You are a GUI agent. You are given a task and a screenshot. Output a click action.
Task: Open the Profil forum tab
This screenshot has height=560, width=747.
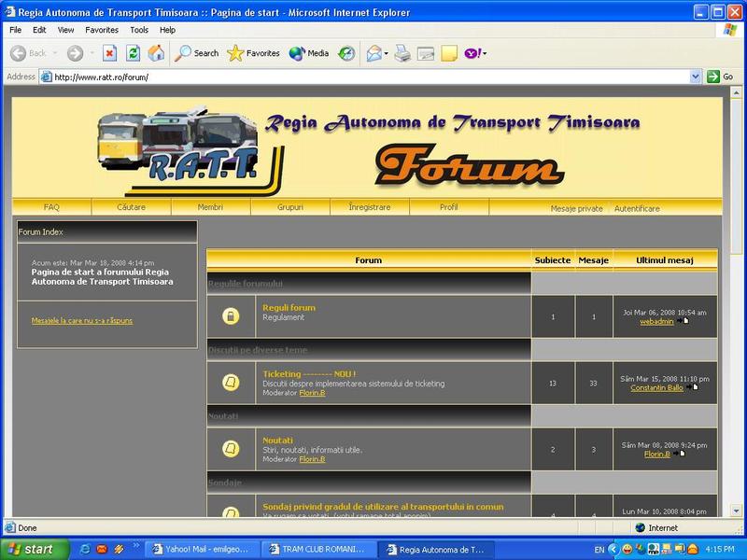[449, 207]
